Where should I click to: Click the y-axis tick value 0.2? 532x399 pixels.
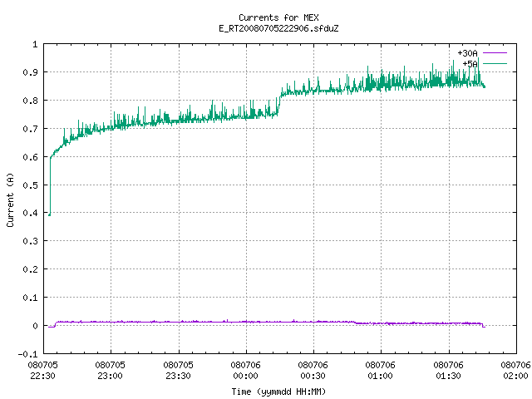point(30,269)
